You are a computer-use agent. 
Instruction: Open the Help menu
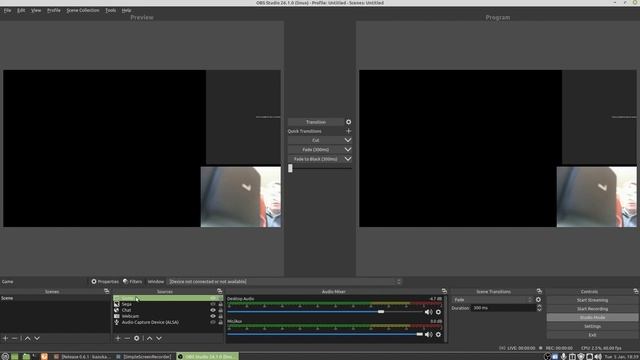coord(126,10)
